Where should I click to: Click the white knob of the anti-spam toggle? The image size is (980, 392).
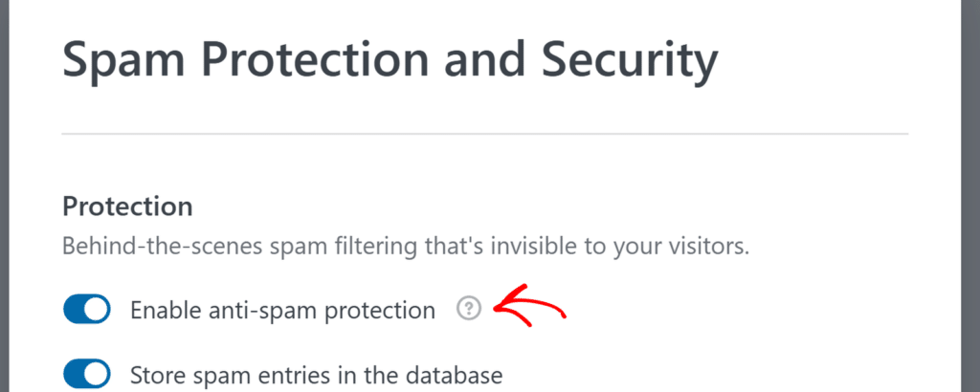[97, 310]
